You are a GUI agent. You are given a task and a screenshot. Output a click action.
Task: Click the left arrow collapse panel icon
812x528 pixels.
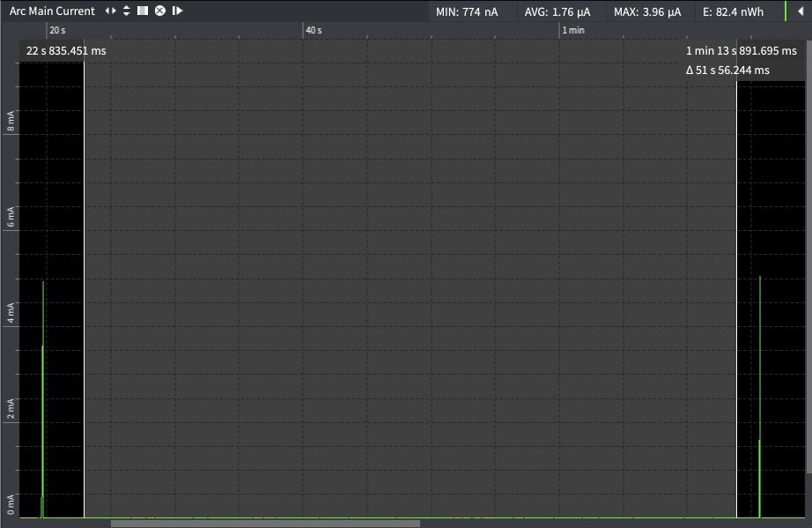(x=801, y=11)
